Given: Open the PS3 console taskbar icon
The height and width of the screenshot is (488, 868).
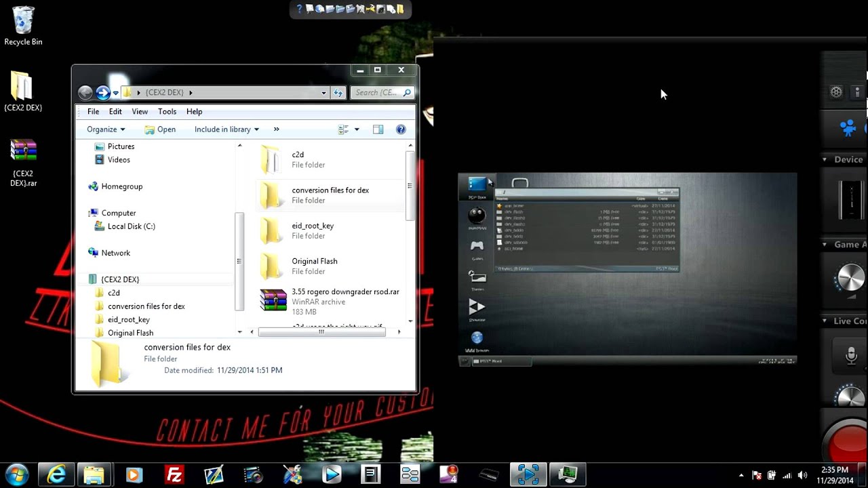Looking at the screenshot, I should 489,474.
